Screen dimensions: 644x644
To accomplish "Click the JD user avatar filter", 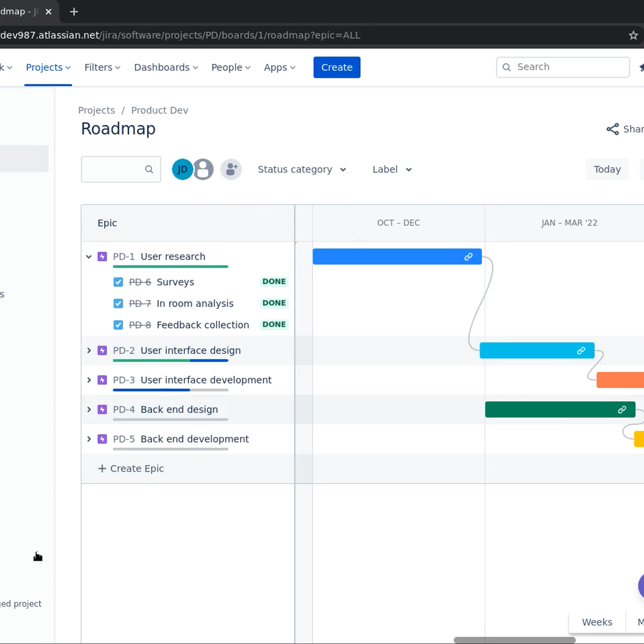I will coord(182,170).
